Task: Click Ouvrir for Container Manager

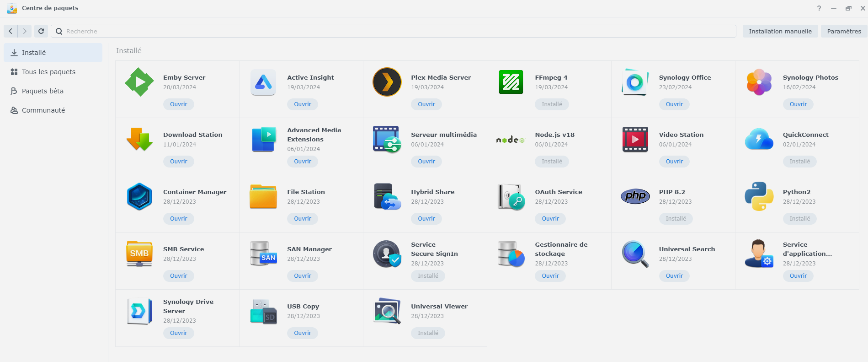Action: pos(179,219)
